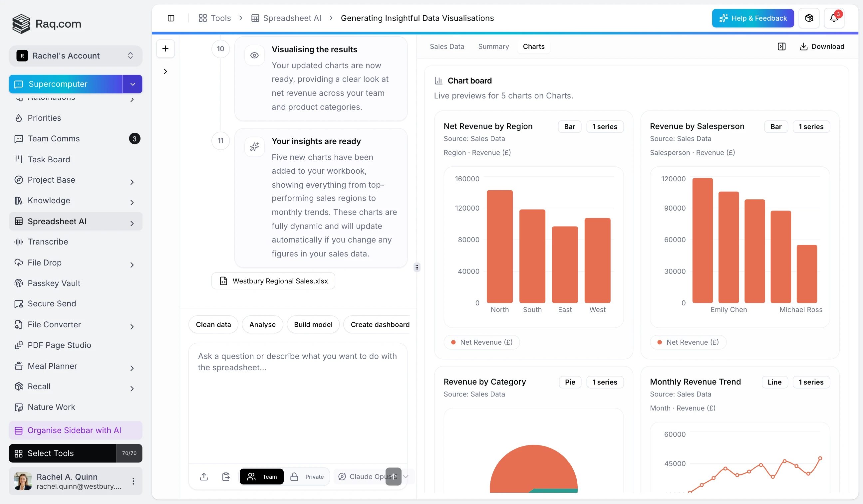Click the send arrow button in composer

(394, 476)
